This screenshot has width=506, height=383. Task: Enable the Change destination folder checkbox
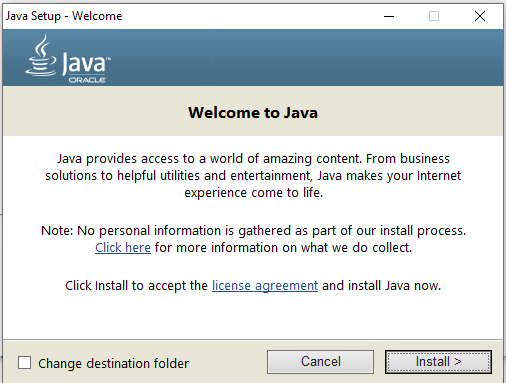(24, 363)
